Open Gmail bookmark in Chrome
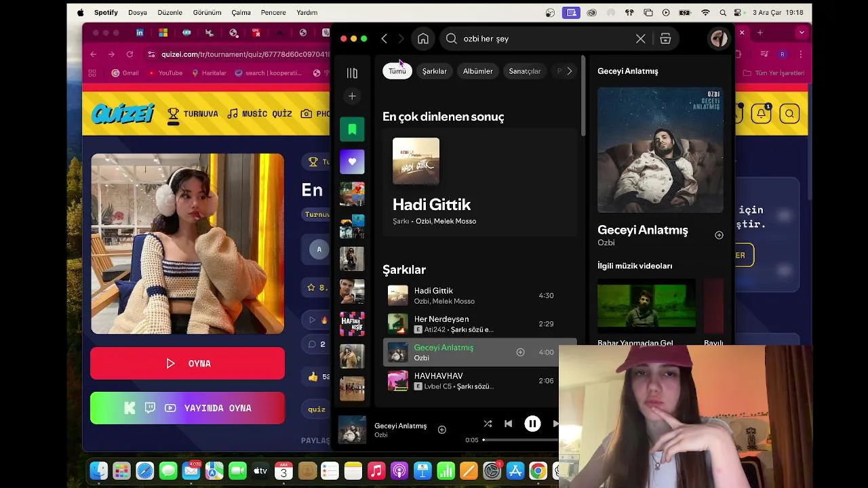 click(x=125, y=73)
